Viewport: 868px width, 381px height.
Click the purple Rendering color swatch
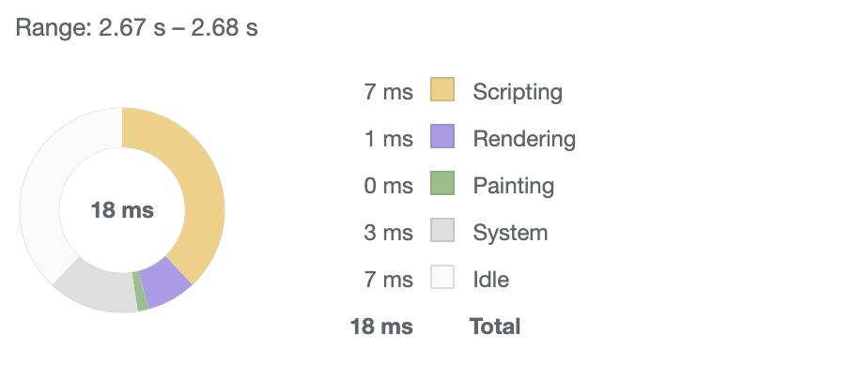coord(442,136)
